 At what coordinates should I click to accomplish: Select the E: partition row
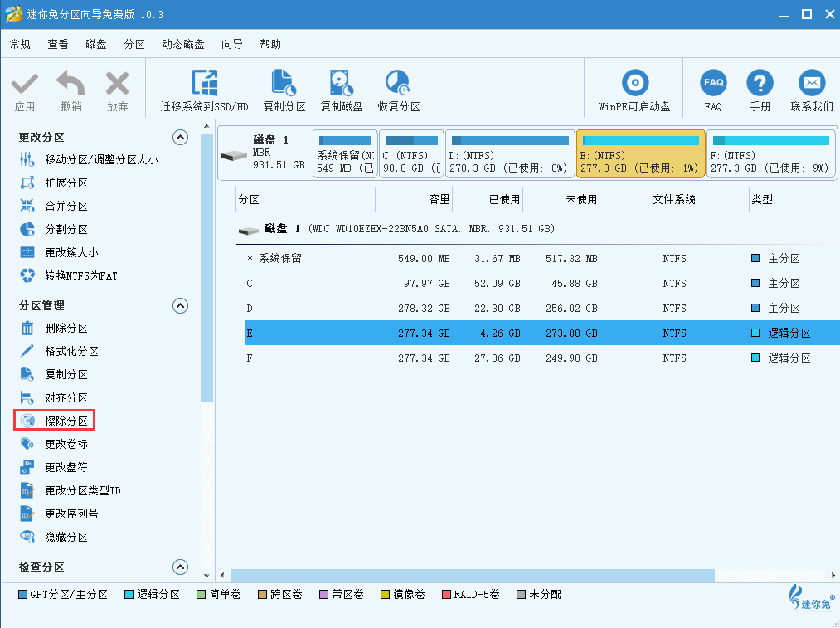click(x=542, y=333)
